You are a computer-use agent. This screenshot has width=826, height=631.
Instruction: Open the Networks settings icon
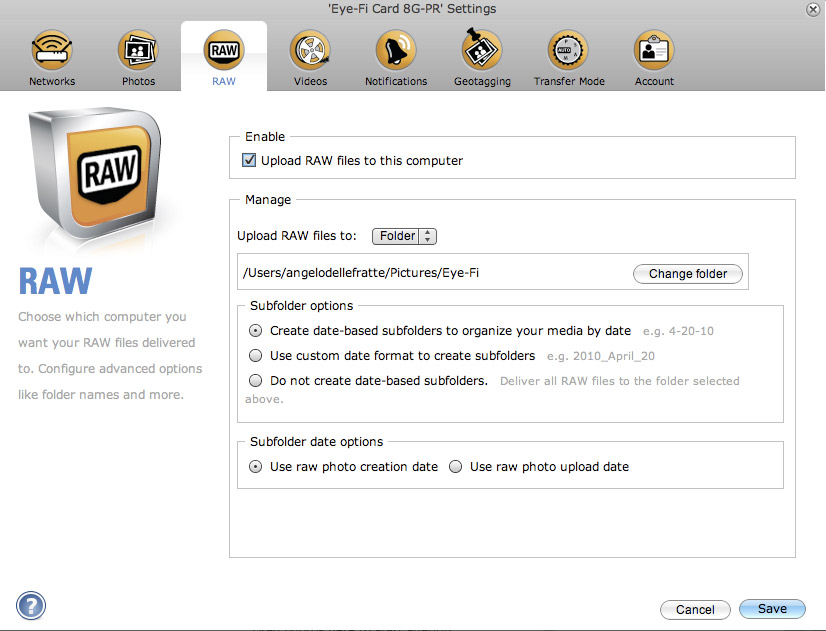pos(52,50)
